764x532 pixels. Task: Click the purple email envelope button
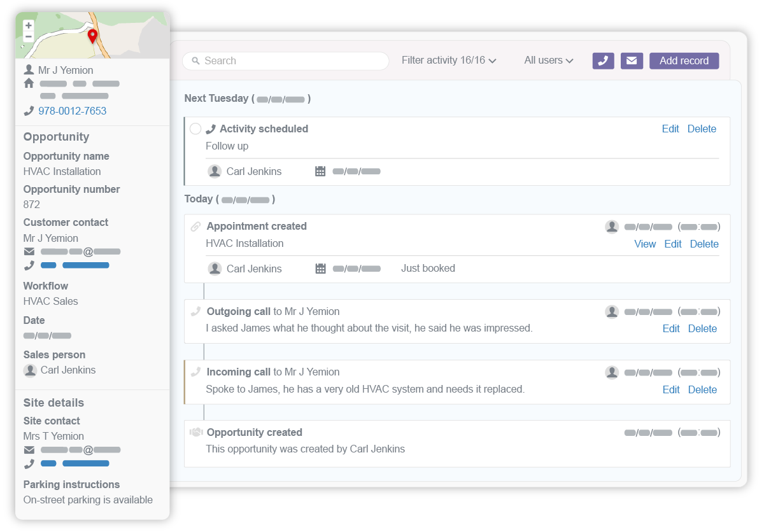[x=631, y=60]
